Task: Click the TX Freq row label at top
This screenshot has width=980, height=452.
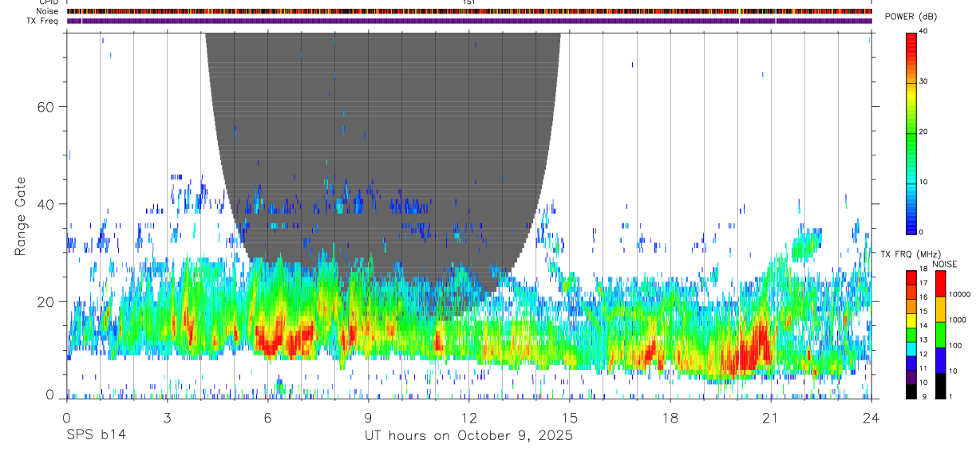Action: point(43,21)
